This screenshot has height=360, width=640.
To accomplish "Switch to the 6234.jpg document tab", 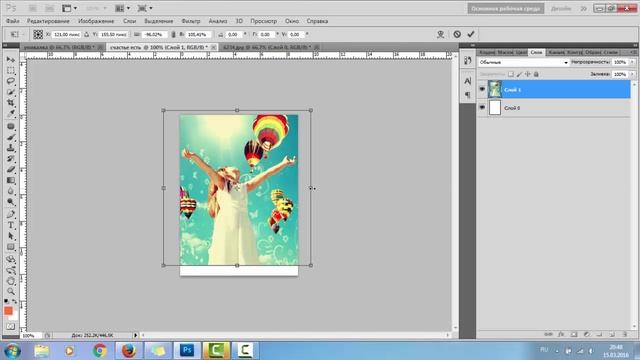I will pos(270,47).
